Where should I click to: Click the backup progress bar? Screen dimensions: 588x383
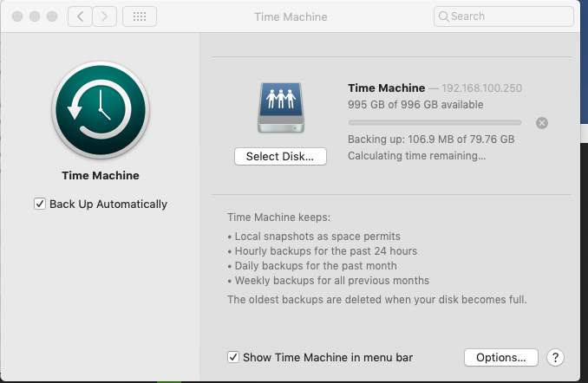click(434, 122)
